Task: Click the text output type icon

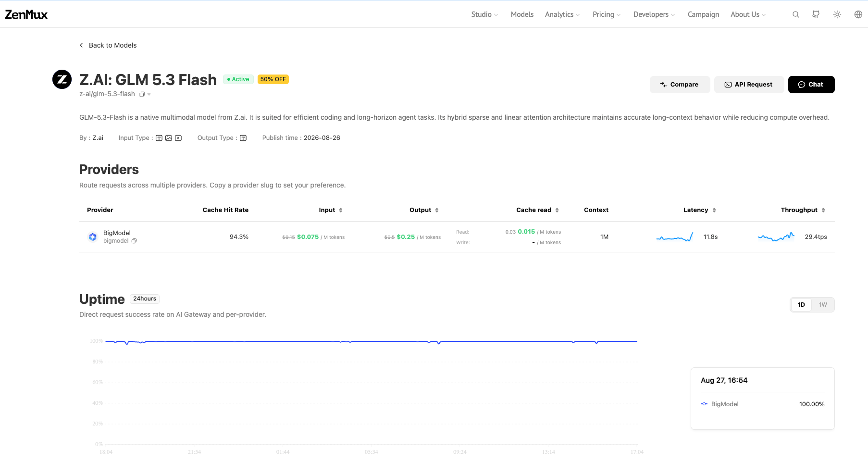Action: pos(243,138)
